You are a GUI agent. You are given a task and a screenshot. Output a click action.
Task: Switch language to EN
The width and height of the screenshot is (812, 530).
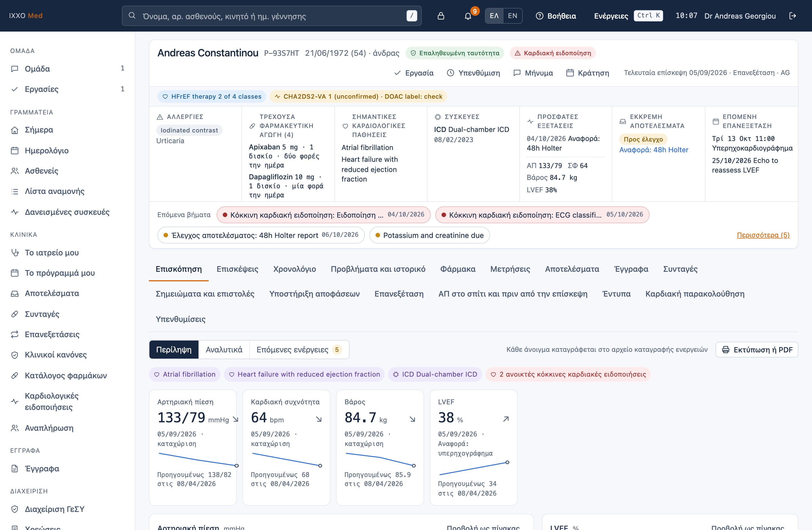click(x=513, y=16)
